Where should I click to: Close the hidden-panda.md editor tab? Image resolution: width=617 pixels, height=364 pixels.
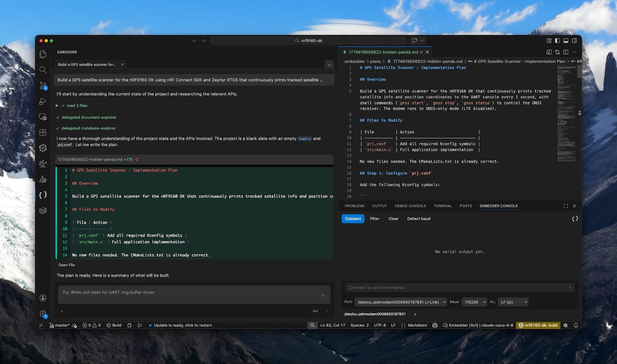coord(427,52)
